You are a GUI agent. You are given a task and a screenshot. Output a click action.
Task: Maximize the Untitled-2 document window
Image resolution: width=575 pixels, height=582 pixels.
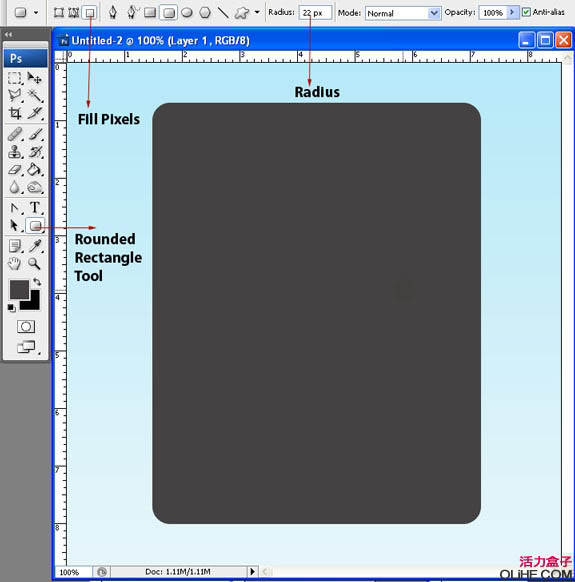pos(545,40)
